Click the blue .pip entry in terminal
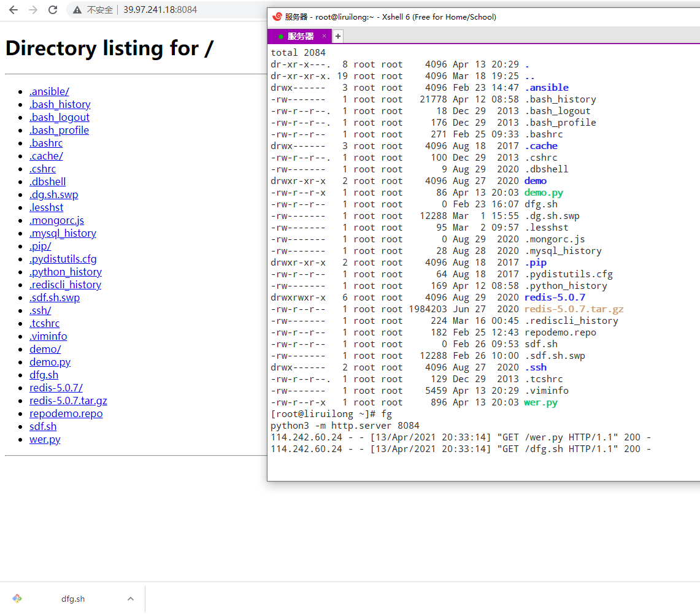The height and width of the screenshot is (614, 700). (x=535, y=263)
